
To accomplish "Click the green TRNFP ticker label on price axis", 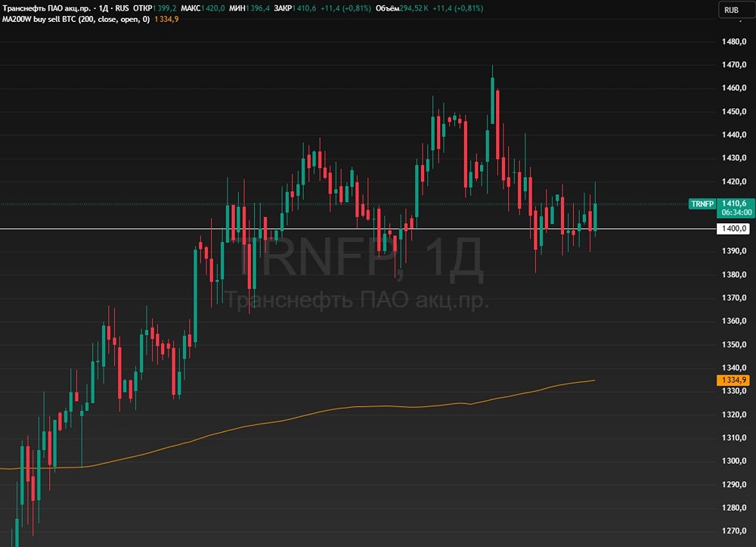I will (702, 204).
